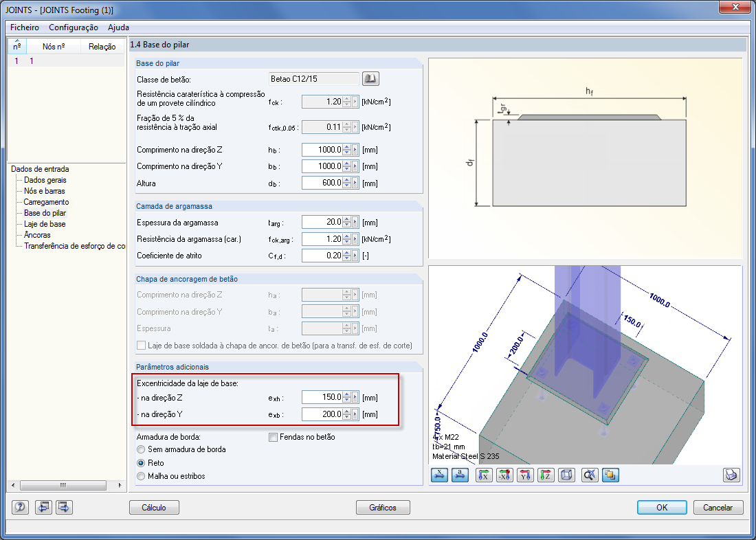Screen dimensions: 756x540
Task: Click the zoom-all magnifier icon
Action: pos(590,475)
